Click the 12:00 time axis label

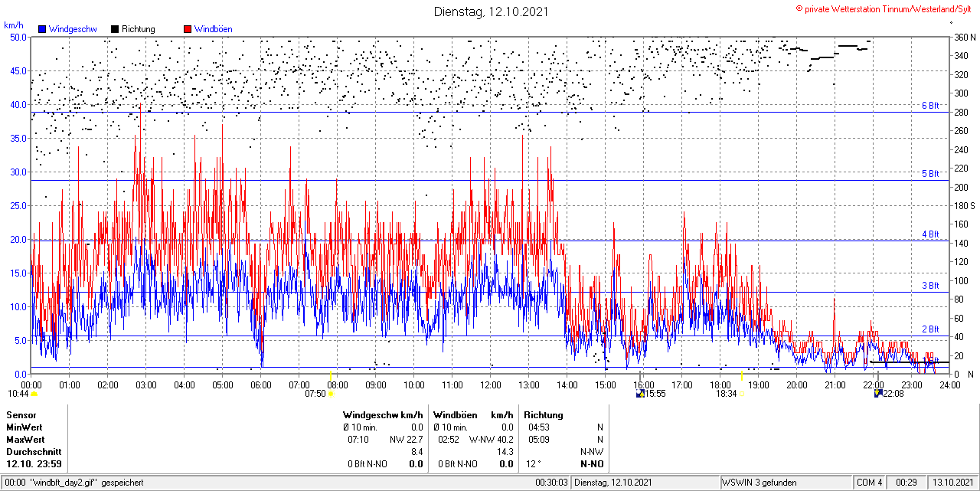(491, 385)
